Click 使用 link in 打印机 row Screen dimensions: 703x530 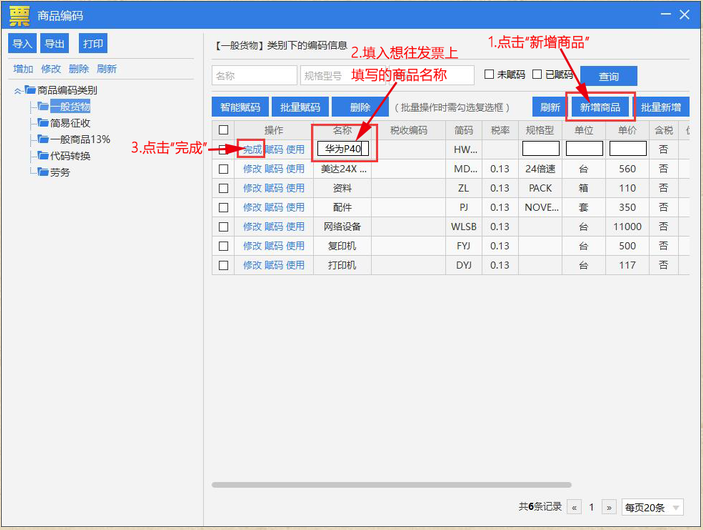tap(295, 265)
